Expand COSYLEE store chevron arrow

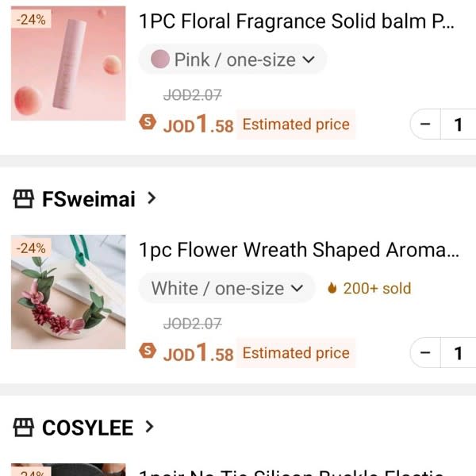click(x=149, y=427)
